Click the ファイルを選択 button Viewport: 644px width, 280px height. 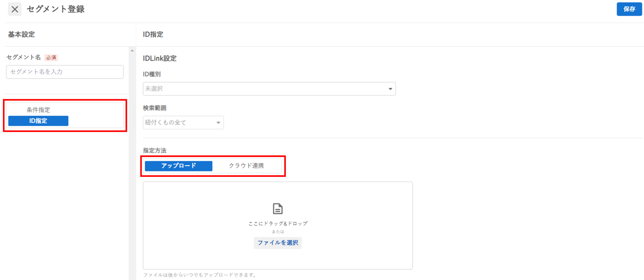[278, 243]
